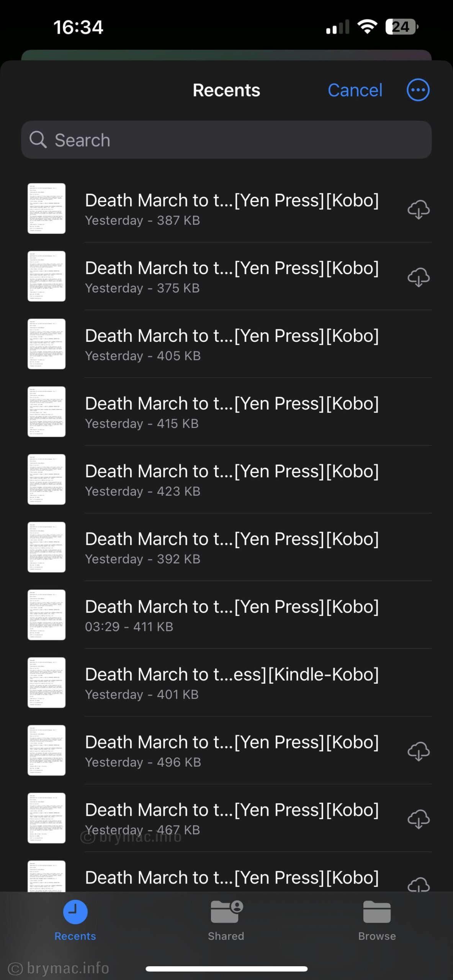Tap the Wi-Fi status icon
This screenshot has width=453, height=980.
tap(367, 27)
